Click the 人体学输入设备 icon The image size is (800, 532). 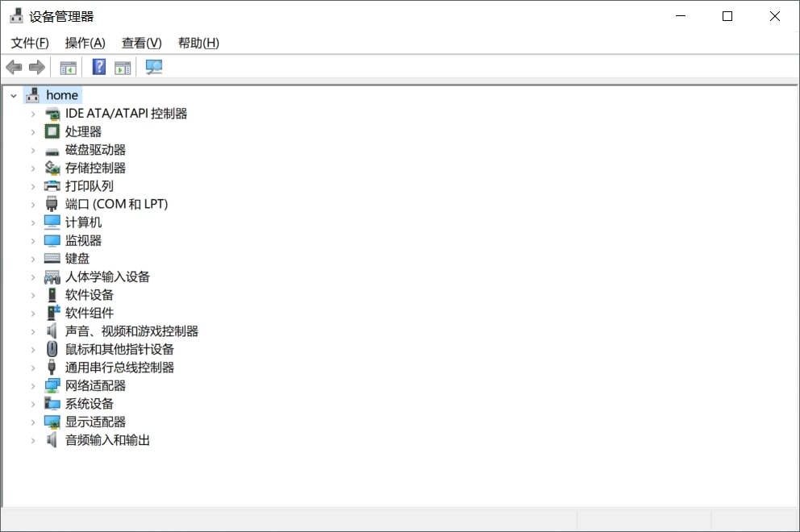[x=52, y=277]
